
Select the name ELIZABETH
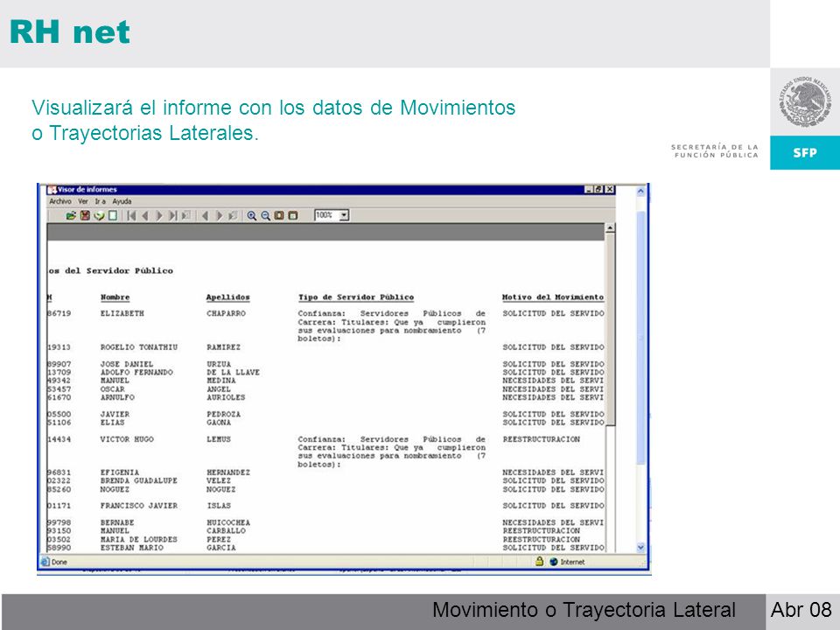[x=122, y=313]
